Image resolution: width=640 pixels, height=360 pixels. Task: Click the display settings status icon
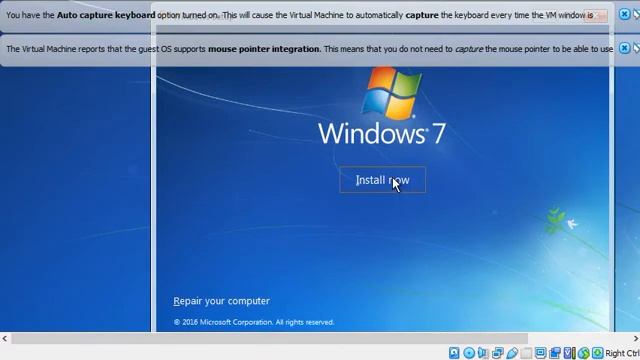point(540,353)
